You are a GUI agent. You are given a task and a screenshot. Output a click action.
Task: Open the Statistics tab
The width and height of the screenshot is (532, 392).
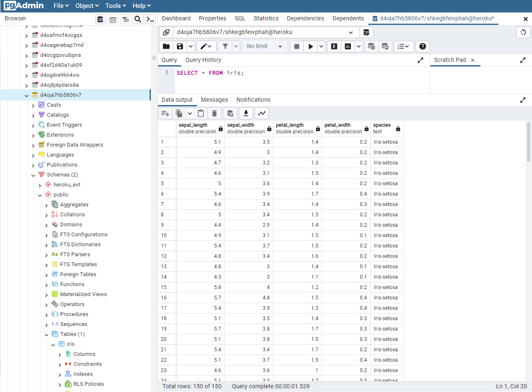click(266, 18)
